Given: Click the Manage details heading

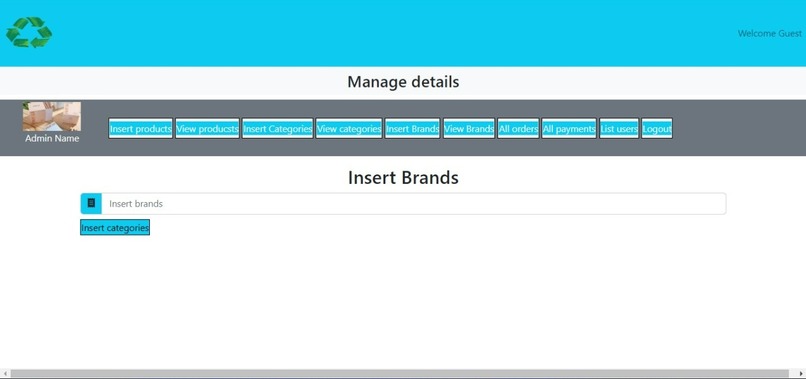Looking at the screenshot, I should click(x=403, y=82).
